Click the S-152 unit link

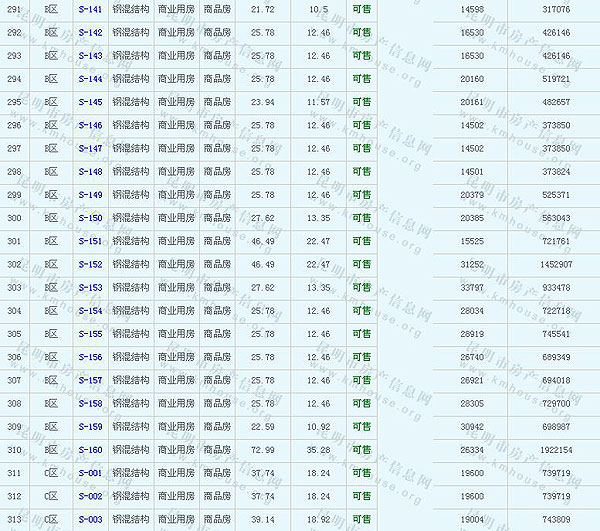pyautogui.click(x=90, y=265)
